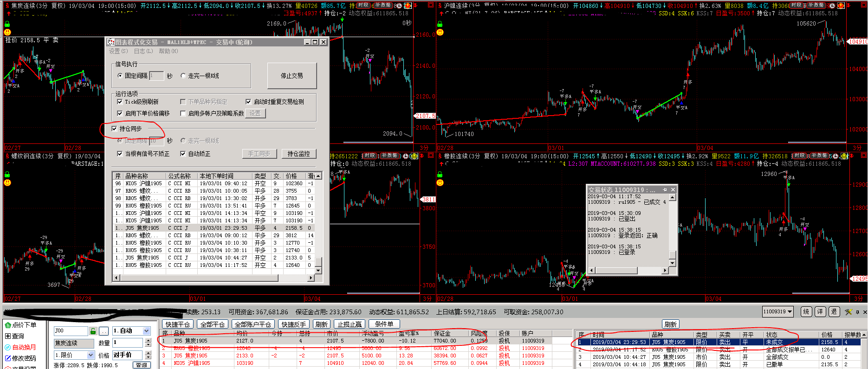The height and width of the screenshot is (369, 868).
Task: Click horizontal scrollbar of signal list
Action: (214, 278)
